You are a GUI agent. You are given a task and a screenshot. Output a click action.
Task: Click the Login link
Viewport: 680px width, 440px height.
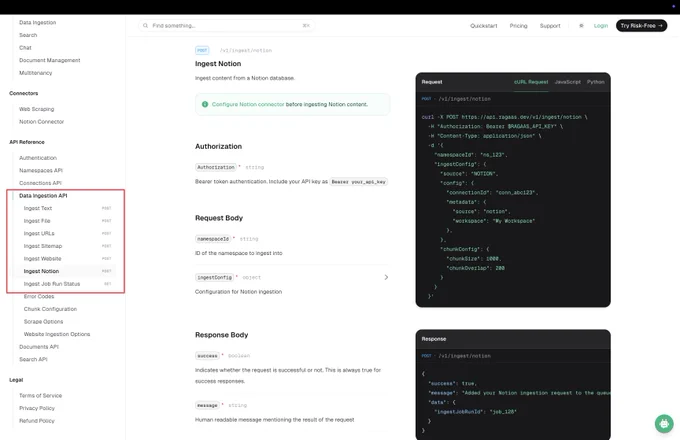[x=601, y=26]
